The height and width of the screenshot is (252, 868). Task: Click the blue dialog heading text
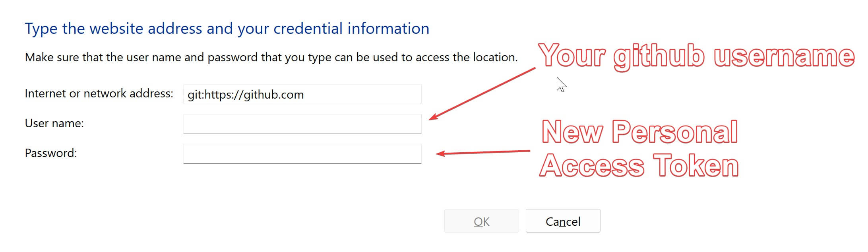[x=227, y=28]
